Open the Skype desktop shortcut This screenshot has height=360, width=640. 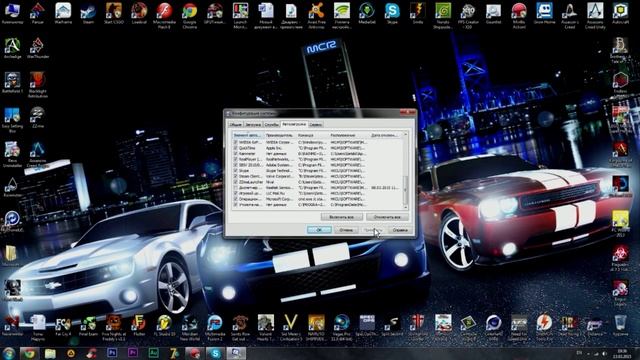392,13
